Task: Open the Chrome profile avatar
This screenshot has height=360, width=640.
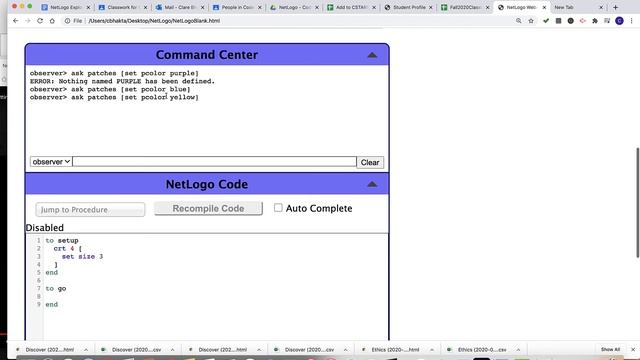Action: [x=619, y=20]
